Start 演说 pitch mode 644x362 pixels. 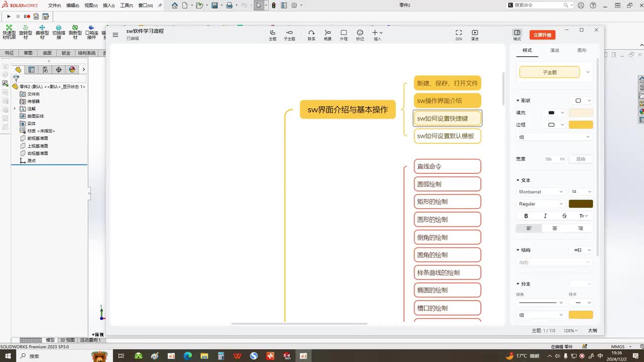(474, 35)
